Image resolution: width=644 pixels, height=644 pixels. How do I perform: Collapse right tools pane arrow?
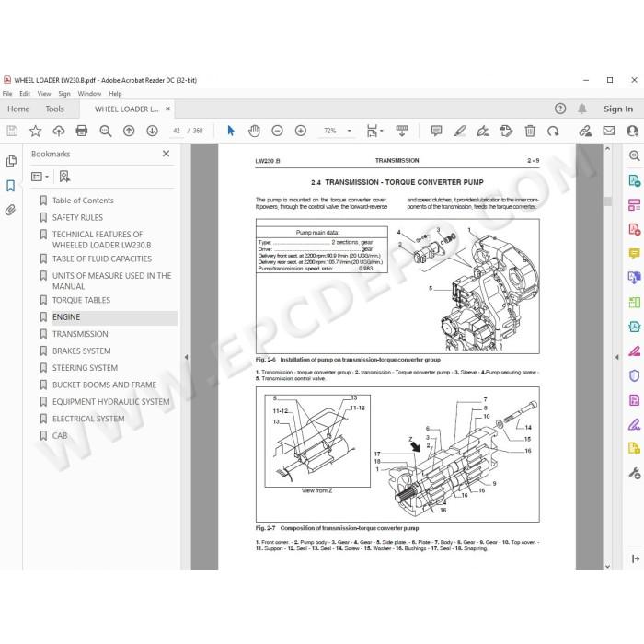pos(617,357)
